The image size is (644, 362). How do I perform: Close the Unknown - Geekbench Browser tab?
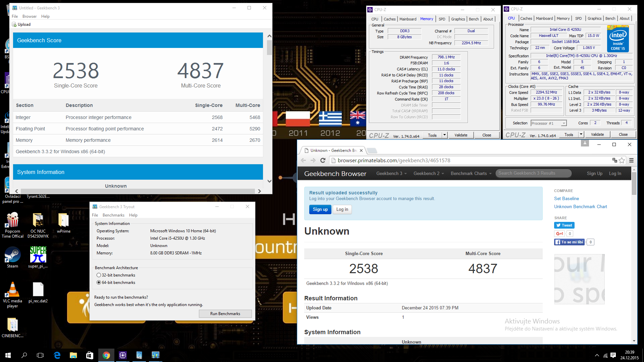[361, 150]
